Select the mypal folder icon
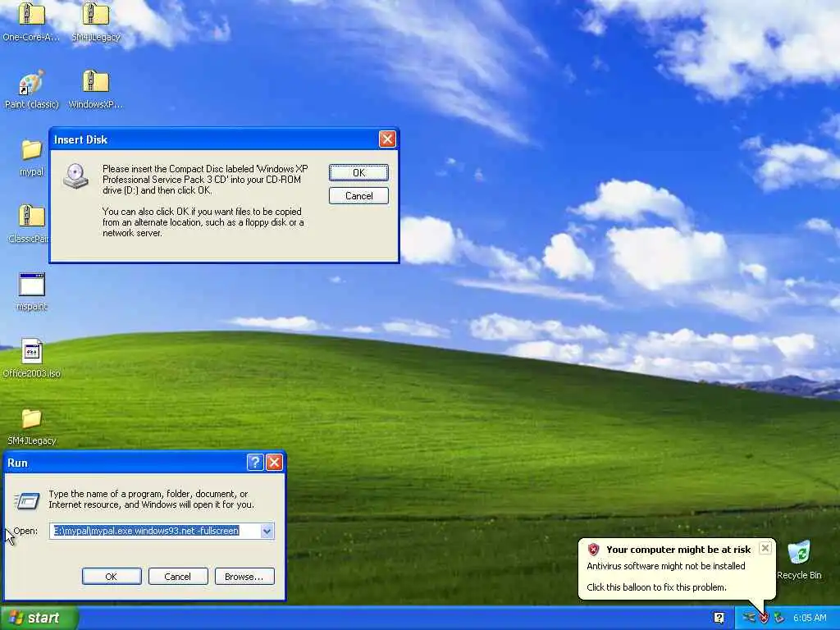The height and width of the screenshot is (630, 840). click(32, 149)
